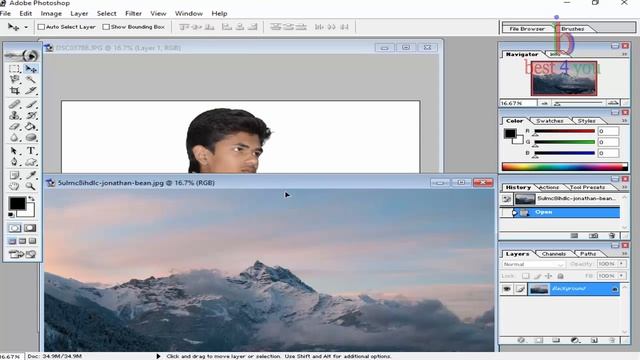Add layer mask icon in Layers panel
The height and width of the screenshot is (360, 640).
click(x=539, y=340)
